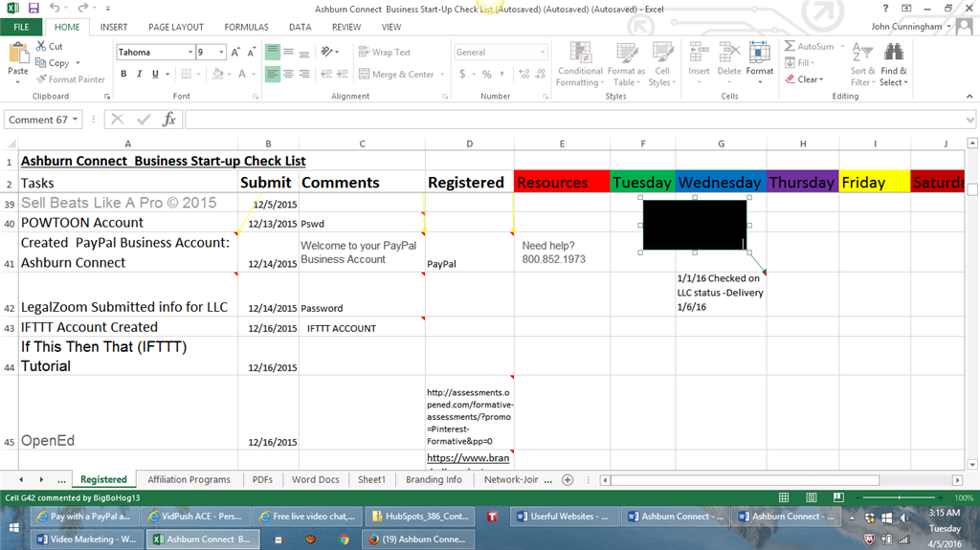Click the Windows Start button

(x=13, y=528)
